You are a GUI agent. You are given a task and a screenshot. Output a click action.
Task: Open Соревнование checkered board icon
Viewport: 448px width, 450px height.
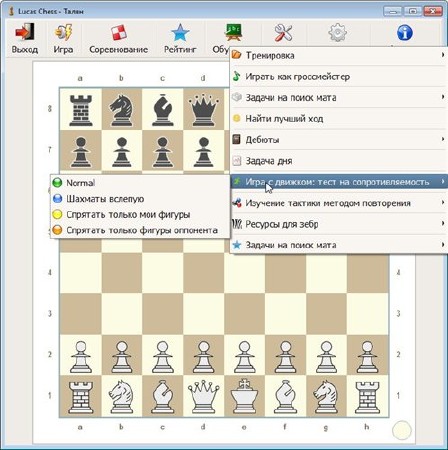click(x=119, y=33)
